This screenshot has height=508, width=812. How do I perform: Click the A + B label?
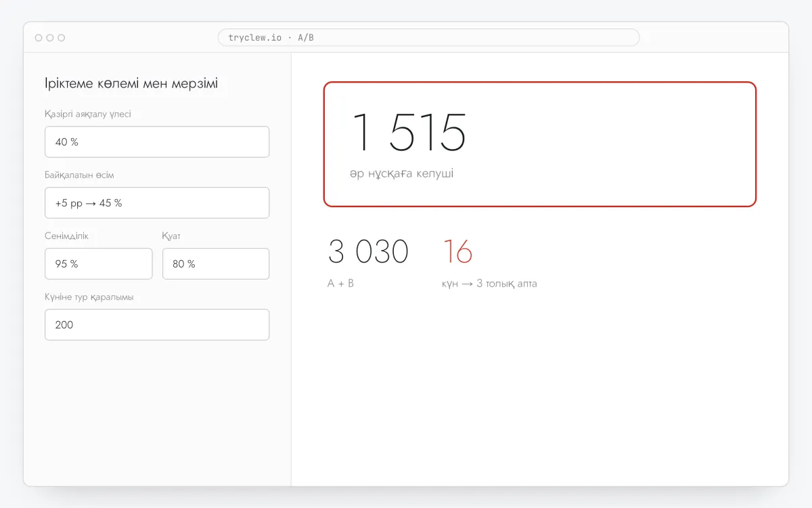pyautogui.click(x=341, y=283)
